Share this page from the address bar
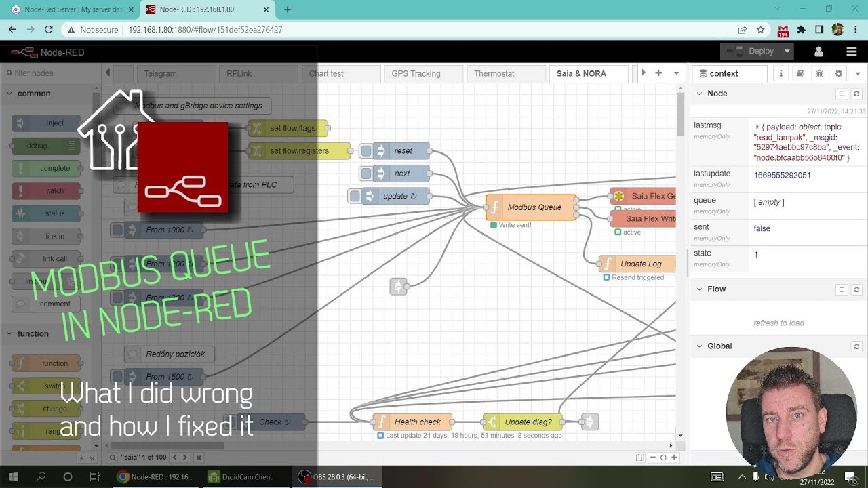868x488 pixels. (x=743, y=30)
